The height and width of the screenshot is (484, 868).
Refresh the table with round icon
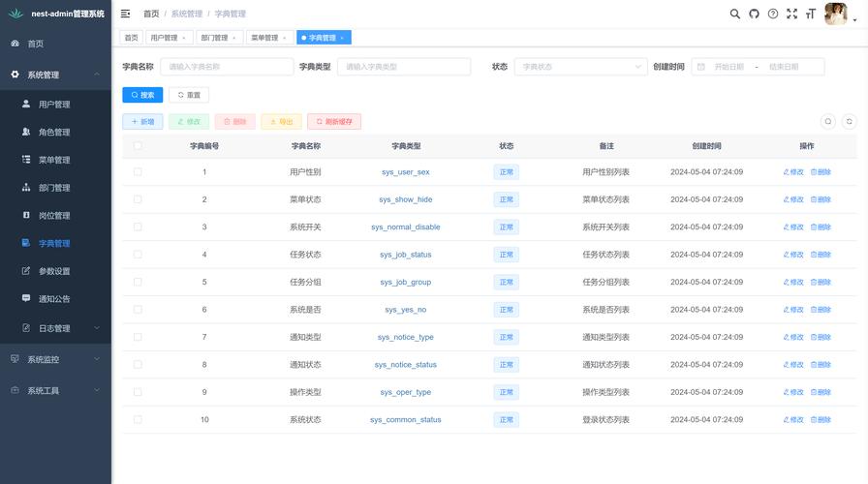[850, 122]
